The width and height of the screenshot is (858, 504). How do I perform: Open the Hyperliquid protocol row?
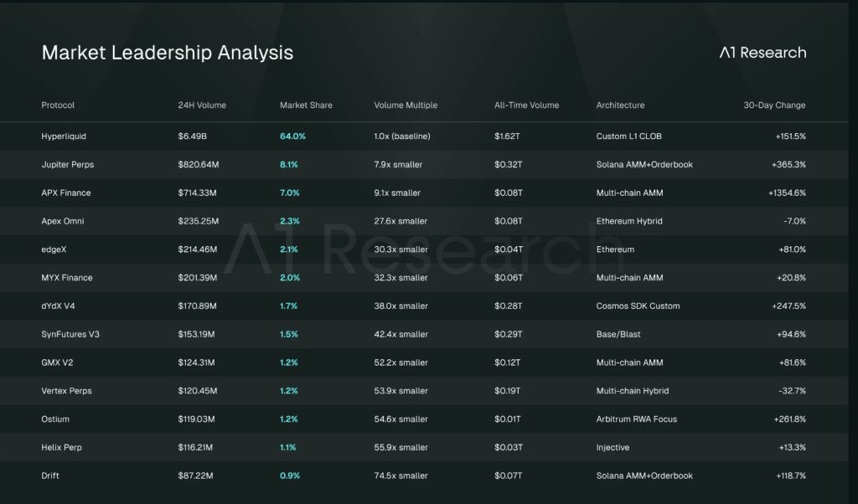point(64,136)
